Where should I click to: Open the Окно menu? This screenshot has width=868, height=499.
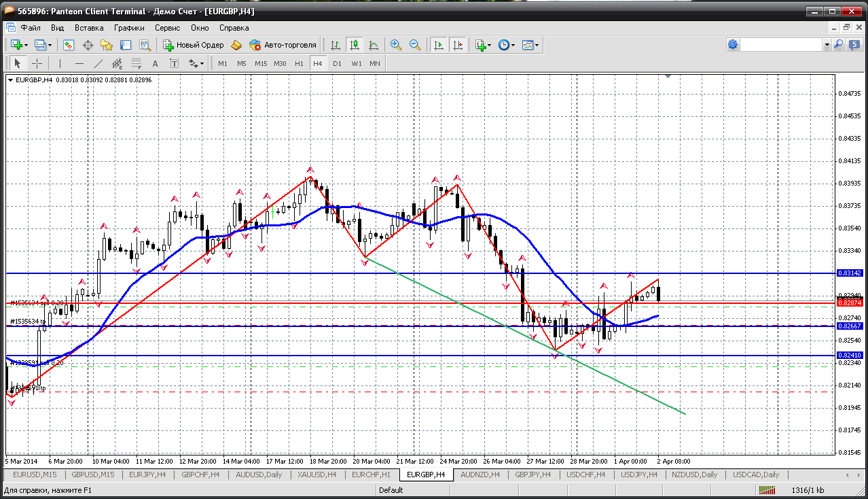(x=200, y=28)
